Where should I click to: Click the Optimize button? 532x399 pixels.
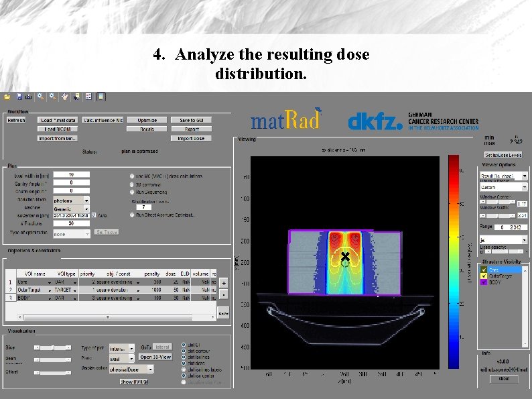(147, 120)
